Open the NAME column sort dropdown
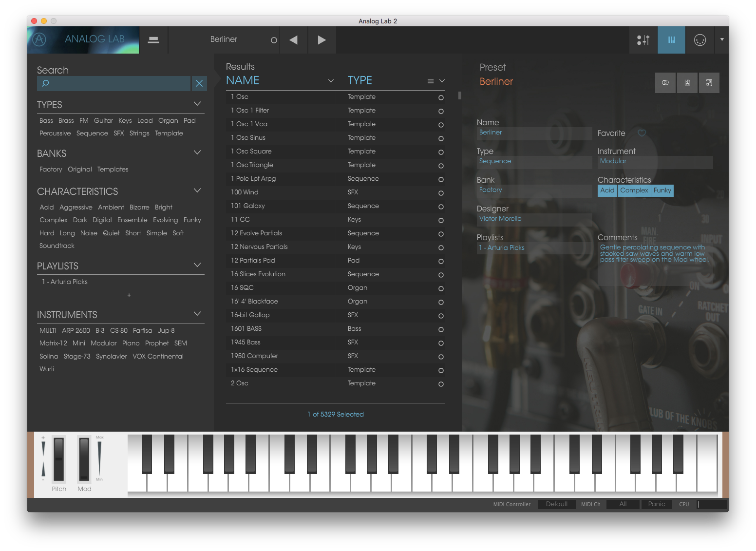The image size is (756, 551). [x=331, y=81]
